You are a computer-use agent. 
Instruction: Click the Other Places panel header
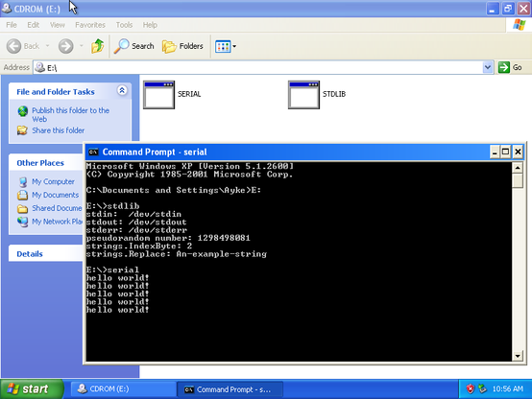pyautogui.click(x=45, y=163)
